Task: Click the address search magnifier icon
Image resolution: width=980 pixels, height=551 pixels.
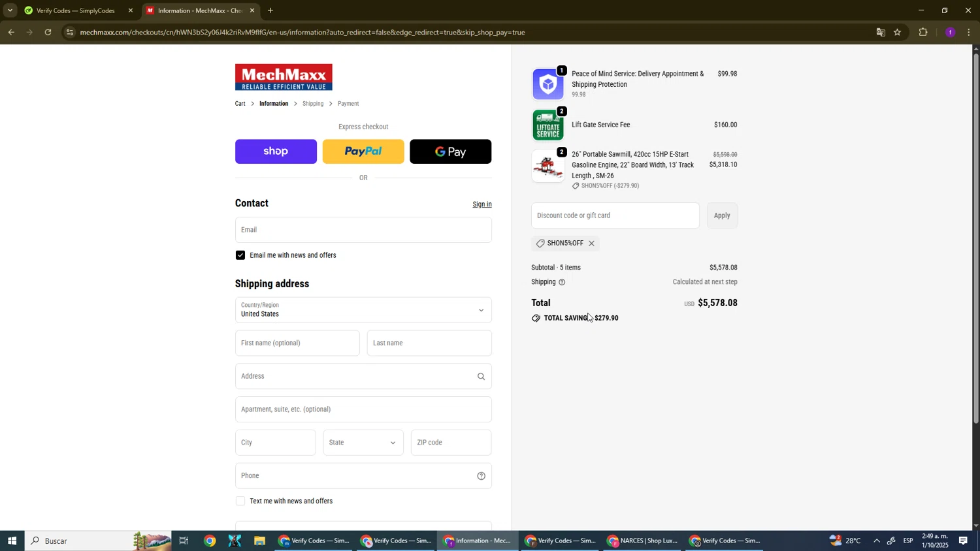Action: coord(481,377)
